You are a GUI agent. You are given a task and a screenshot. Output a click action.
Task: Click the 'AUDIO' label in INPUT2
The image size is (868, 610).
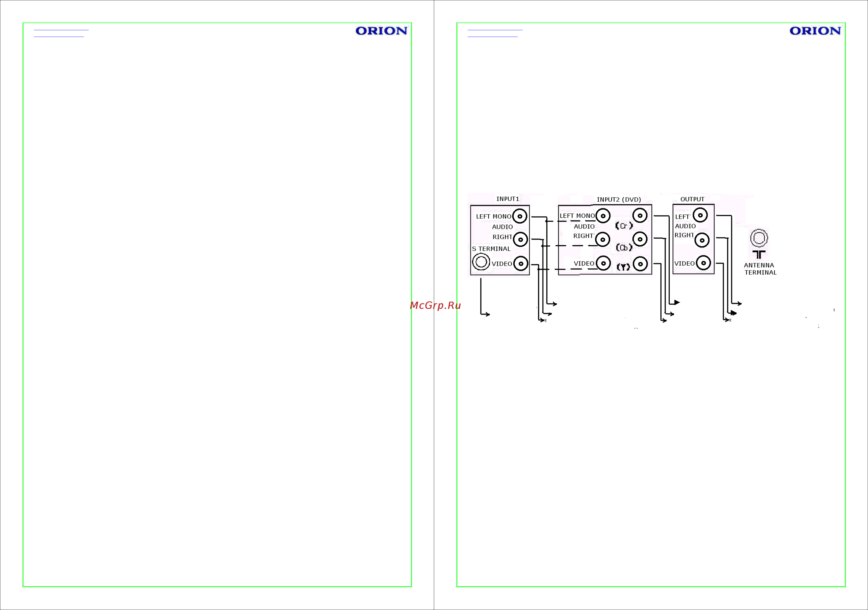(584, 227)
